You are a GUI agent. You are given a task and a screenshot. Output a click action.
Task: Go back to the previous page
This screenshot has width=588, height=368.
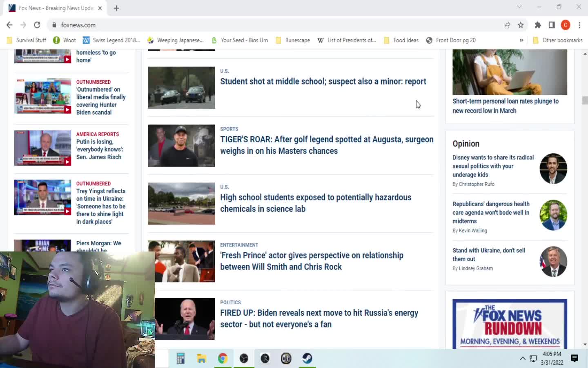click(x=9, y=25)
